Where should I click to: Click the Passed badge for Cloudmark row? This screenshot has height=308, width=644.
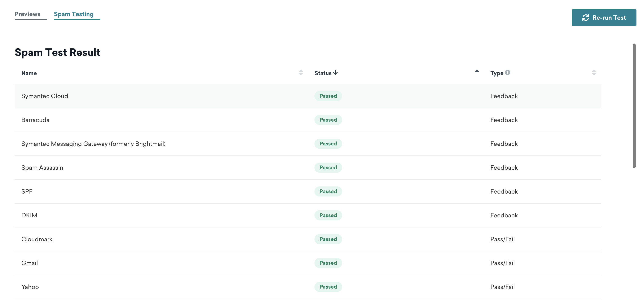coord(328,239)
